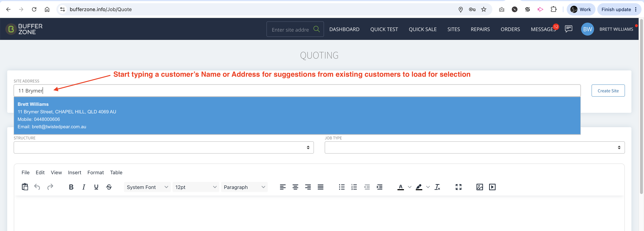
Task: Open the Work browser profile
Action: click(581, 10)
